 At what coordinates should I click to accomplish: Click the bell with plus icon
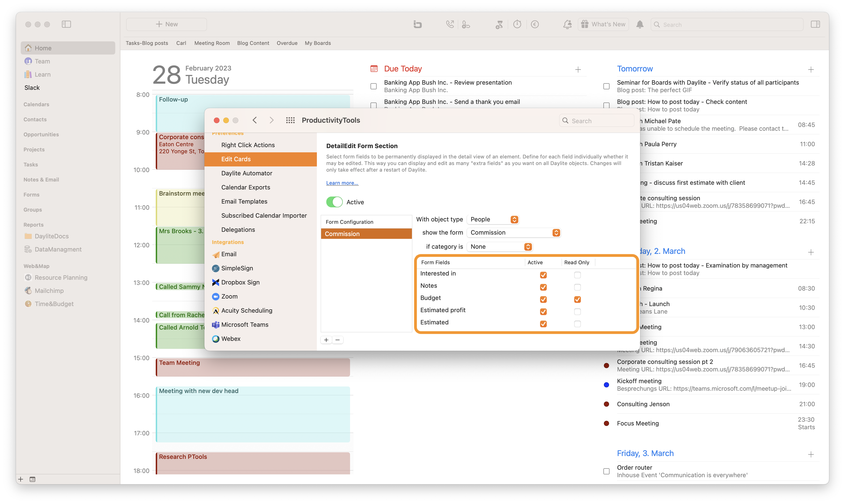[x=567, y=24]
